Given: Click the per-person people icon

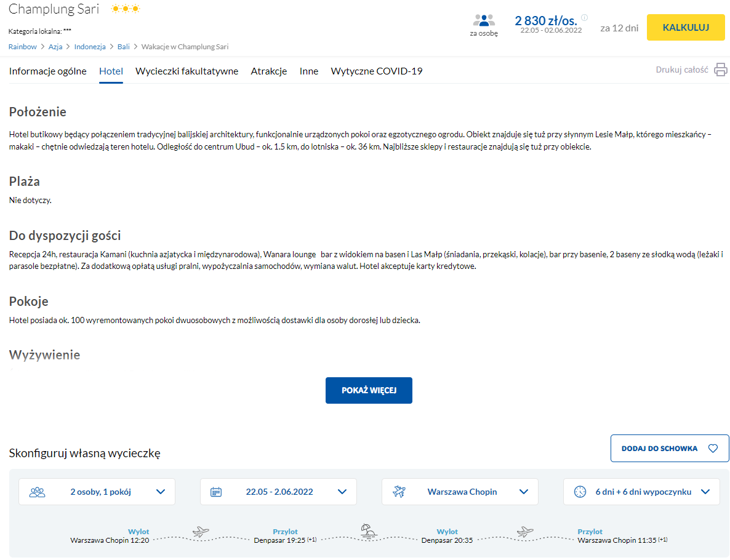Looking at the screenshot, I should click(484, 20).
